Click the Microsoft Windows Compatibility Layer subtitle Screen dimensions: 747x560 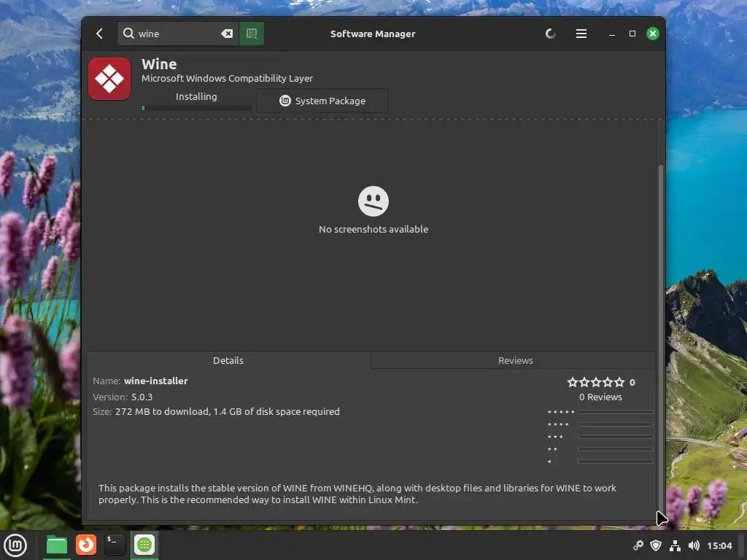pos(228,78)
